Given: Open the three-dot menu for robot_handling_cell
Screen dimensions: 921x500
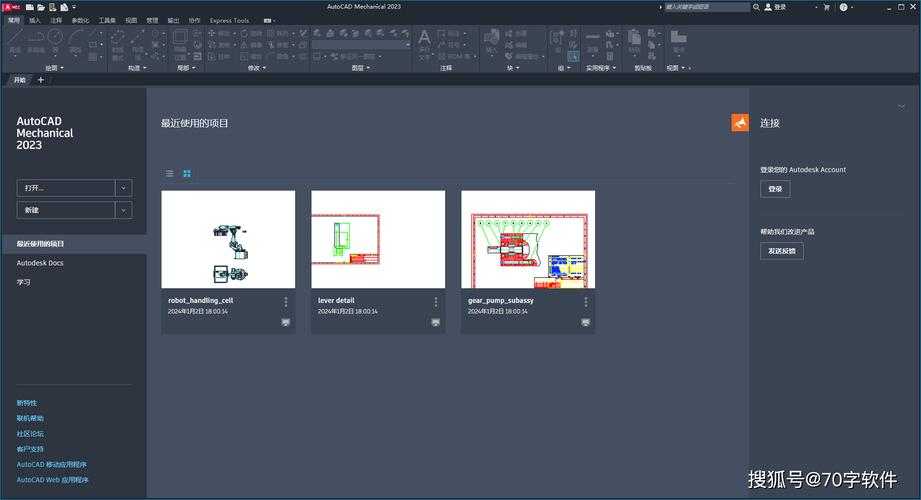Looking at the screenshot, I should coord(285,301).
